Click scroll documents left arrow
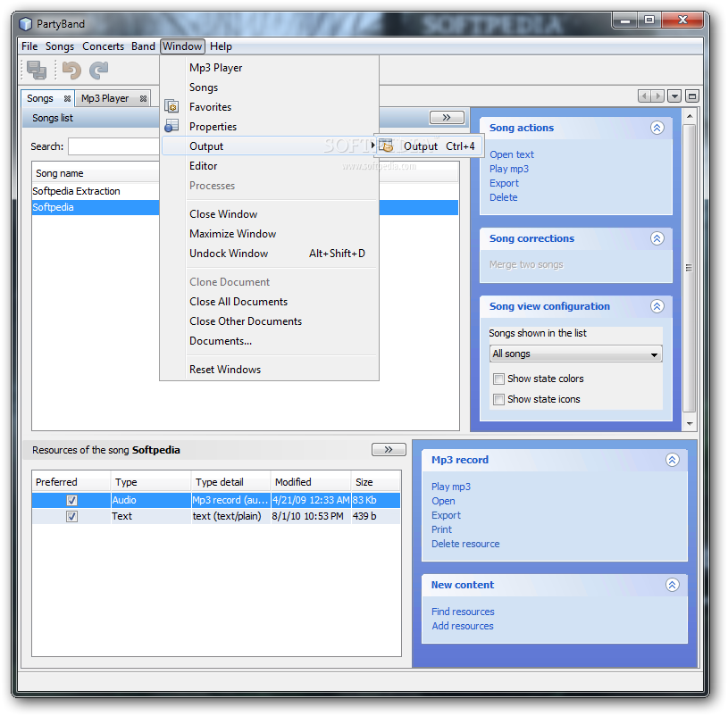Image resolution: width=728 pixels, height=716 pixels. click(644, 96)
